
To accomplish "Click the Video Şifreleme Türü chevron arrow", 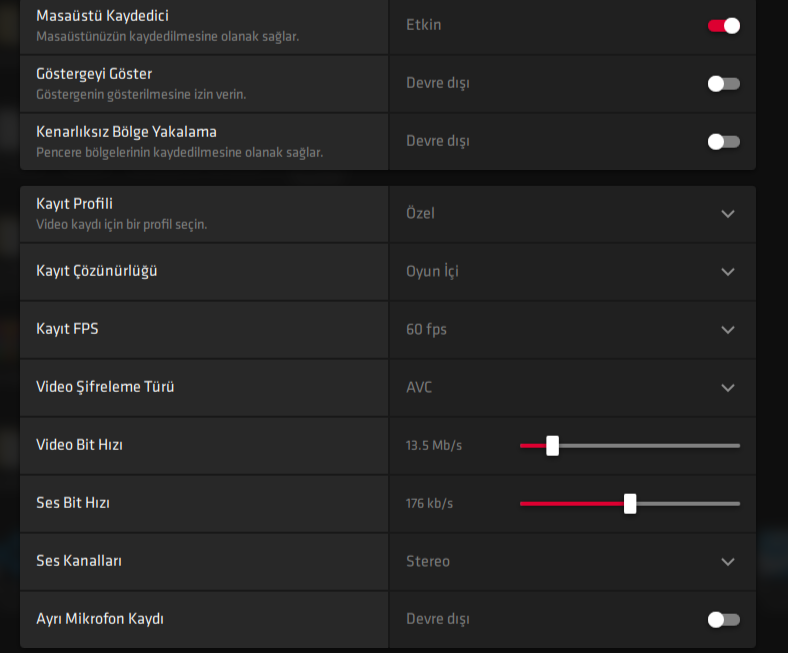I will pyautogui.click(x=727, y=388).
